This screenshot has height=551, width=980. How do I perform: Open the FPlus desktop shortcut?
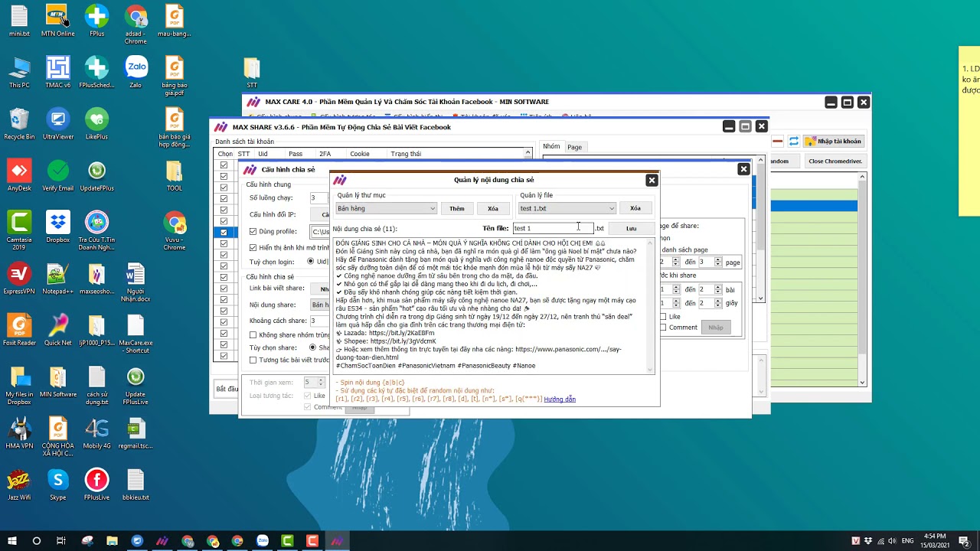coord(96,21)
